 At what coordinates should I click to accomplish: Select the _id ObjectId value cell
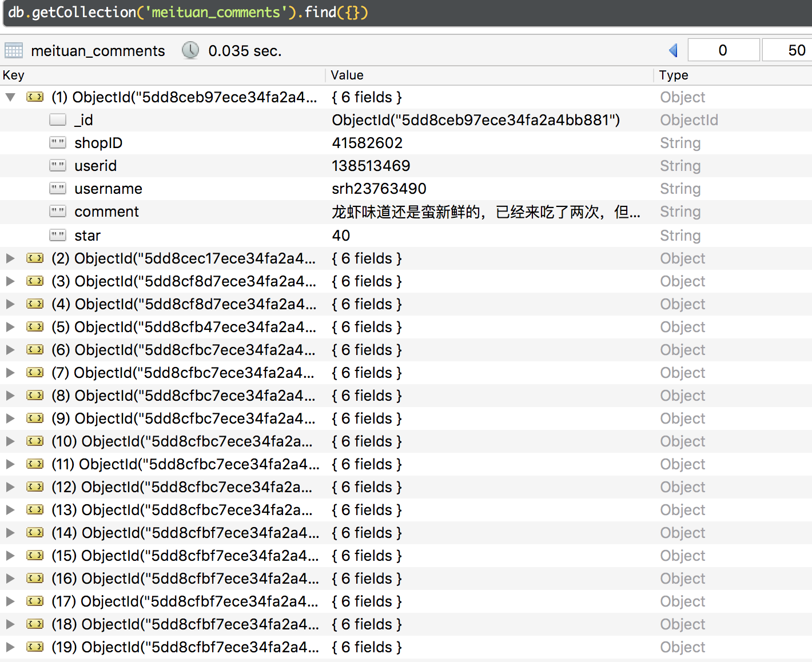point(476,120)
